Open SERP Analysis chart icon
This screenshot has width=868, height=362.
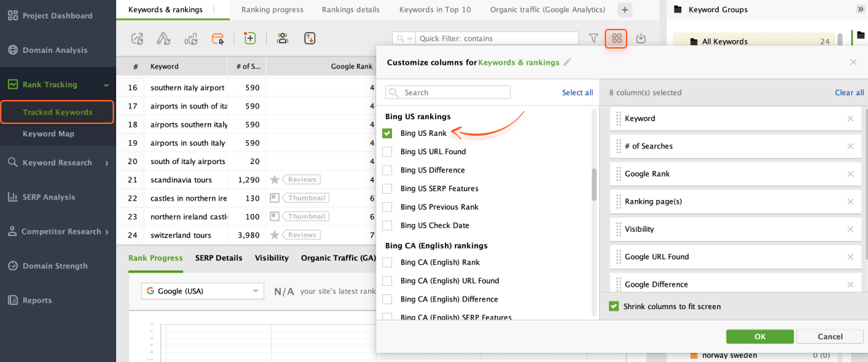[13, 197]
